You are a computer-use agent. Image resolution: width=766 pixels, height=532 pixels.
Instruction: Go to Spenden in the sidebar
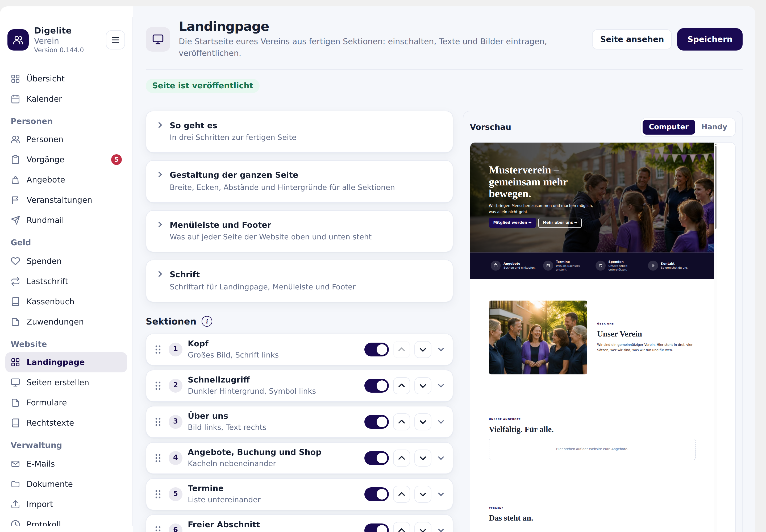pyautogui.click(x=66, y=261)
